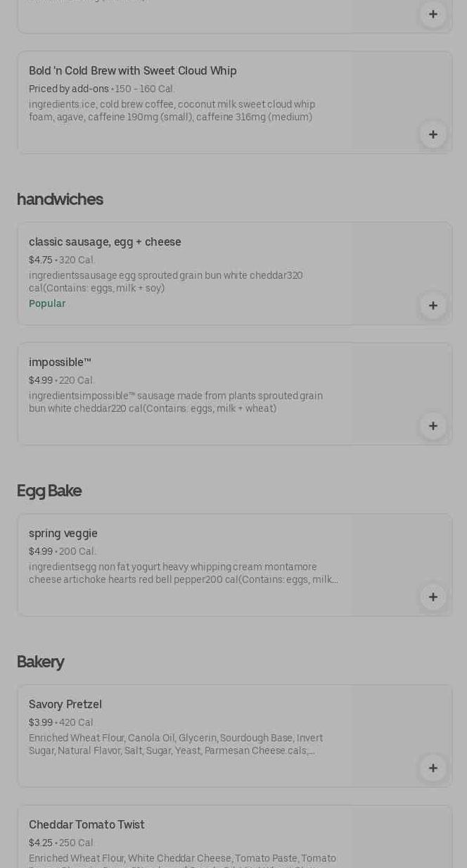
Task: Click the handwiches section heading
Action: pyautogui.click(x=60, y=199)
